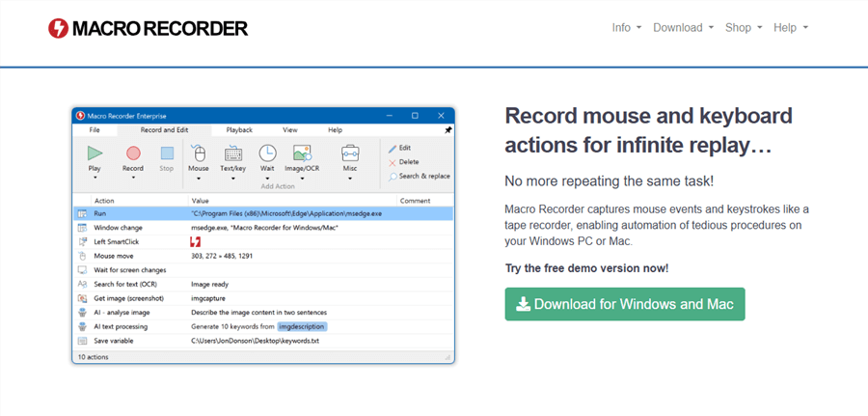Toggle the ribbon pin icon

point(448,129)
